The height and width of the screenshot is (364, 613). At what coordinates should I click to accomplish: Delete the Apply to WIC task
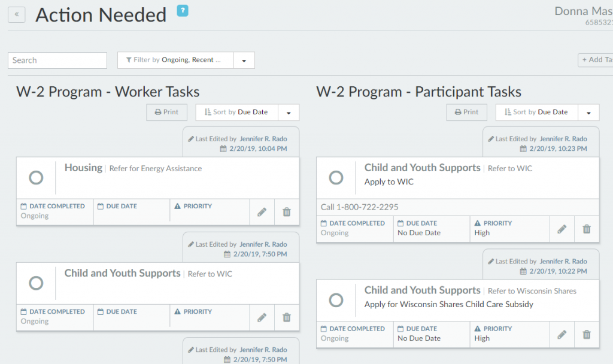click(x=587, y=229)
